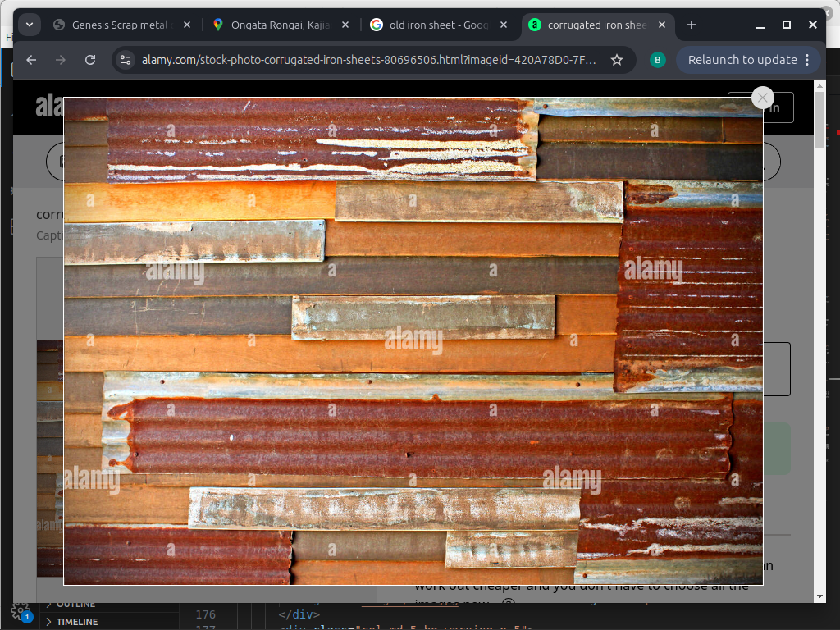Bookmark this page with the star icon
Image resolution: width=840 pixels, height=630 pixels.
[618, 59]
